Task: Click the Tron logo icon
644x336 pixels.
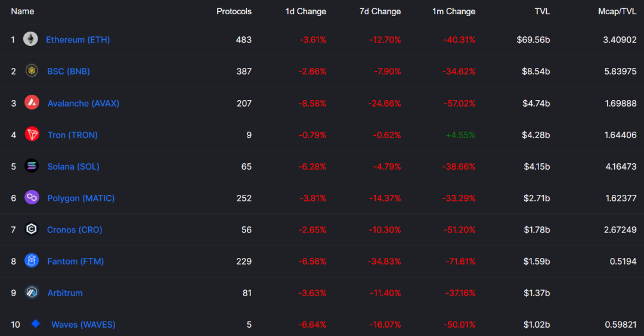Action: pyautogui.click(x=32, y=134)
